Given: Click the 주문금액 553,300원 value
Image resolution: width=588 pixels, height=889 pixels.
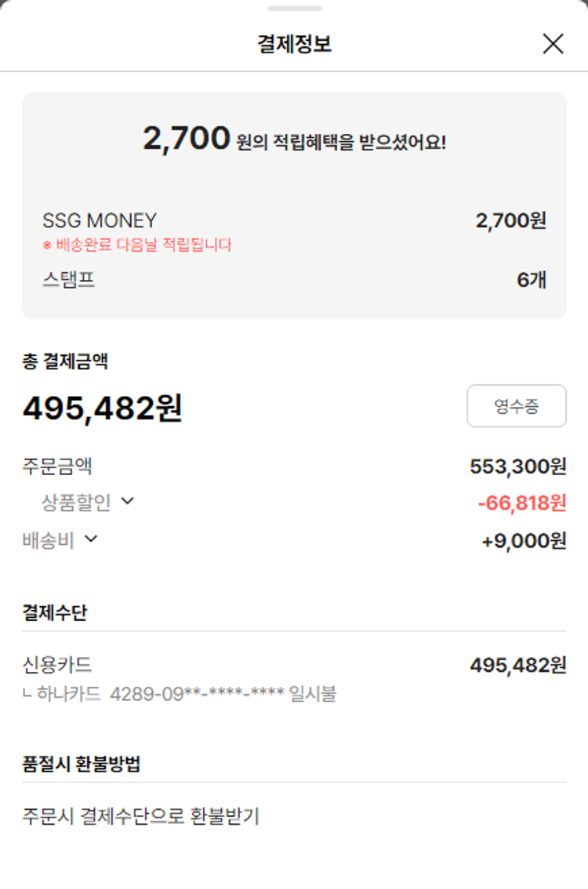Looking at the screenshot, I should coord(517,466).
